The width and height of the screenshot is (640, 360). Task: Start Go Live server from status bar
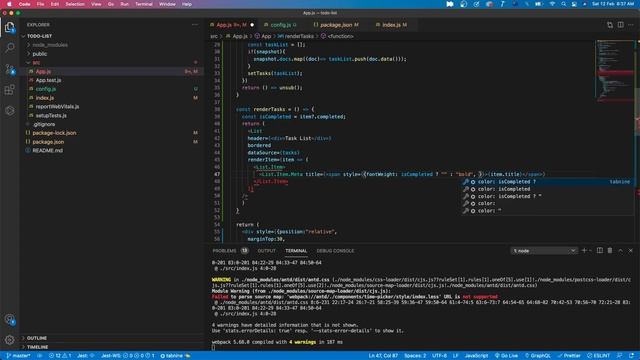pyautogui.click(x=506, y=356)
